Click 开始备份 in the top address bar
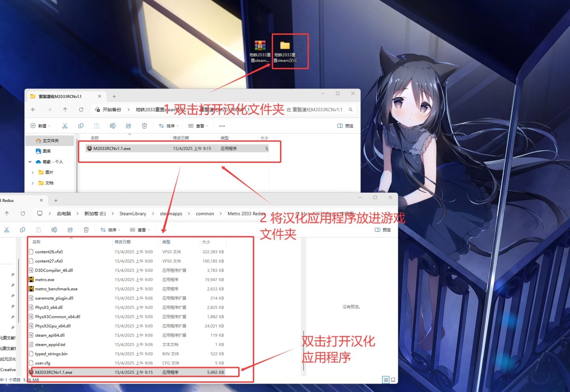 (112, 109)
